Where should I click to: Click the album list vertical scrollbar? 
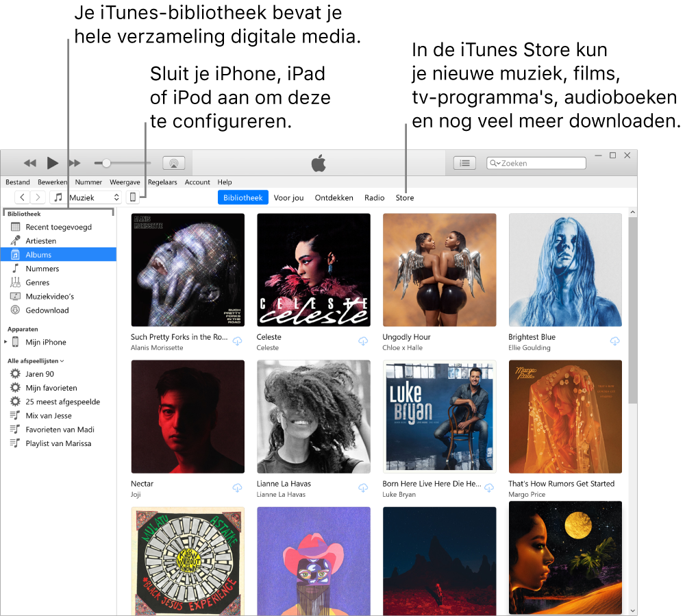[x=632, y=310]
